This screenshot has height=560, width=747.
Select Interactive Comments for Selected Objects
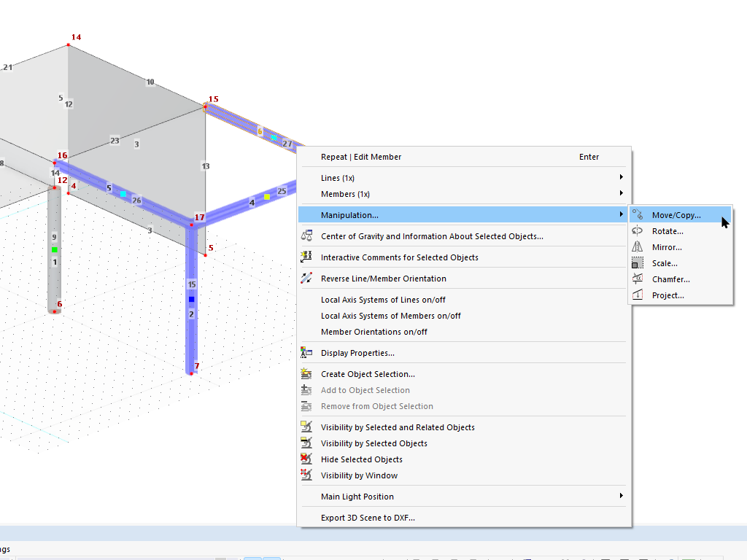click(462, 257)
